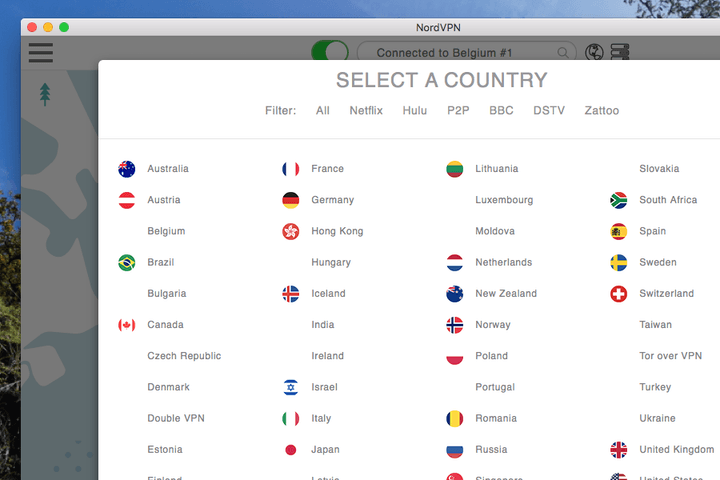Select Ireland
Image resolution: width=720 pixels, height=480 pixels.
pyautogui.click(x=327, y=356)
